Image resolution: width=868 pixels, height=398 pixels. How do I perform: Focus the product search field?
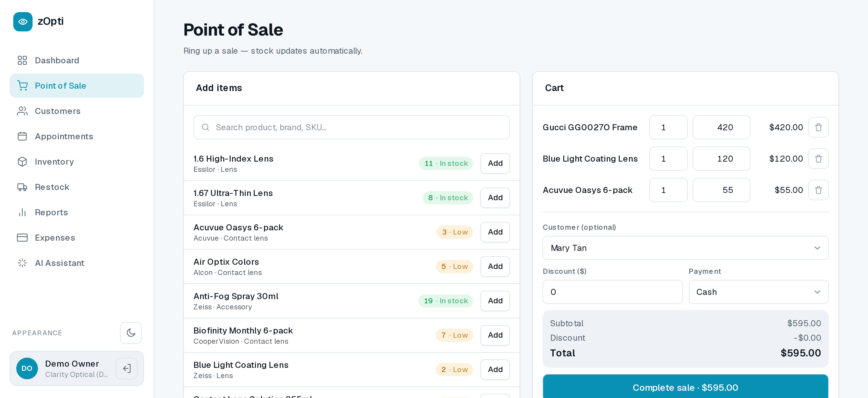351,127
